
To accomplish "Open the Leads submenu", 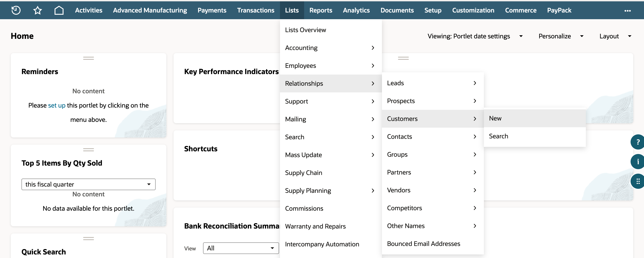I will [x=433, y=83].
